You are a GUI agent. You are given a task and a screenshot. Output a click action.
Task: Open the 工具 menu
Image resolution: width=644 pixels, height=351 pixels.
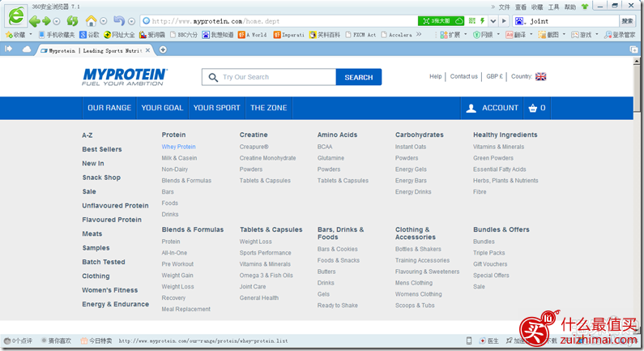[553, 7]
